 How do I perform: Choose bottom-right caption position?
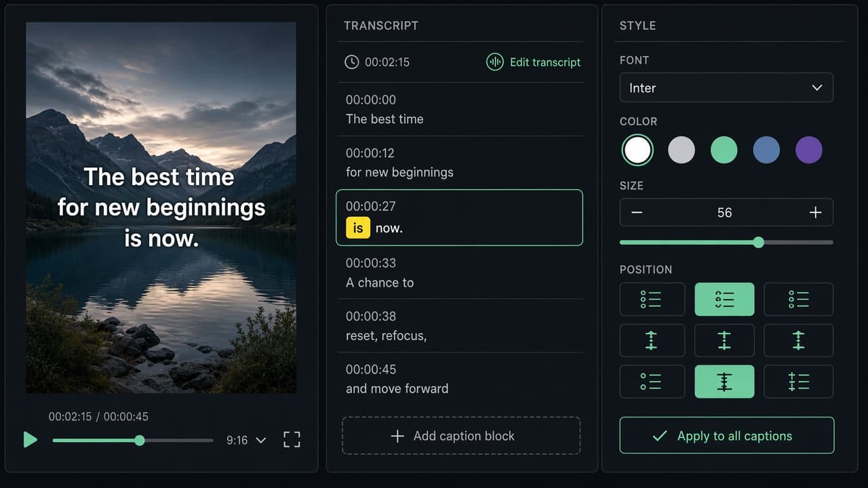798,382
